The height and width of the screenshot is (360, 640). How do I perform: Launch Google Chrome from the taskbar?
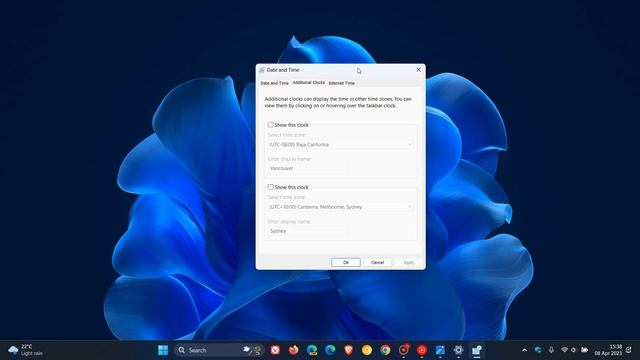click(385, 350)
